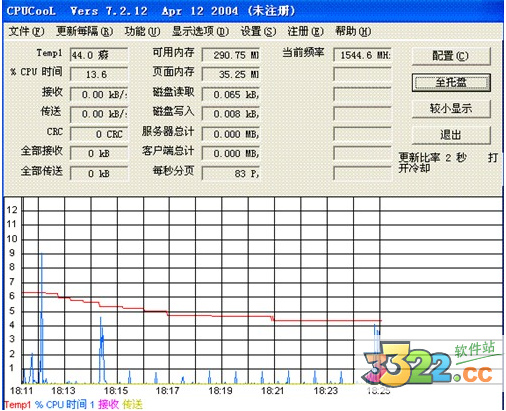506x411 pixels.
Task: Click the 18:19 time axis label
Action: pyautogui.click(x=221, y=391)
